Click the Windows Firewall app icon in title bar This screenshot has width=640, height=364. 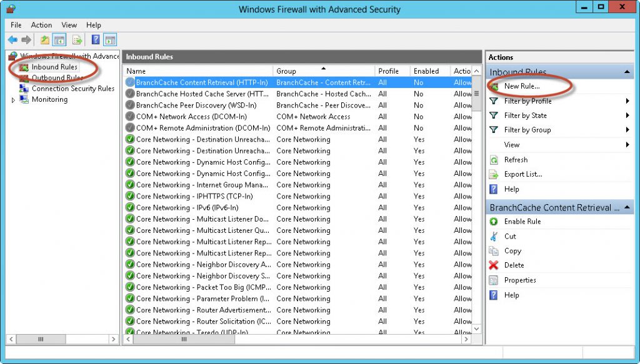[11, 9]
